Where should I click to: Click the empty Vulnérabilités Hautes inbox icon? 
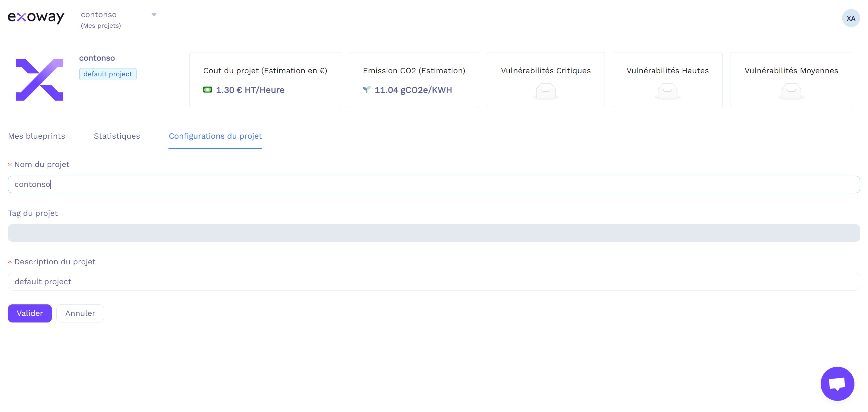pyautogui.click(x=667, y=91)
